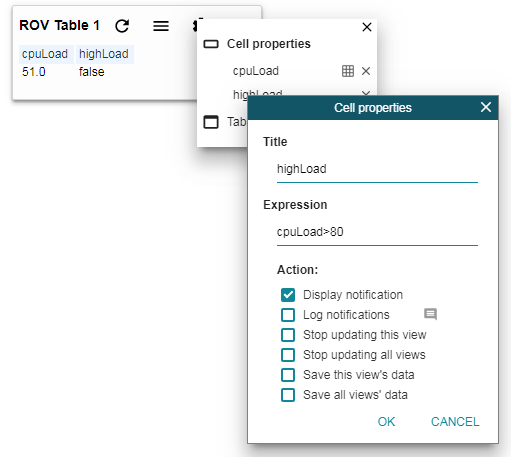Select the cpuLoad column header in the table
Screen dimensions: 511x457
point(45,54)
